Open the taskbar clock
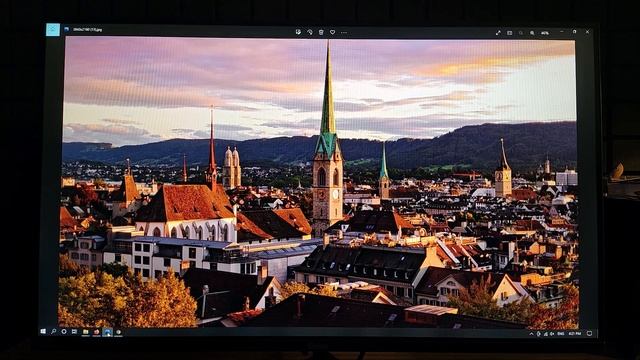This screenshot has height=360, width=640. [575, 333]
